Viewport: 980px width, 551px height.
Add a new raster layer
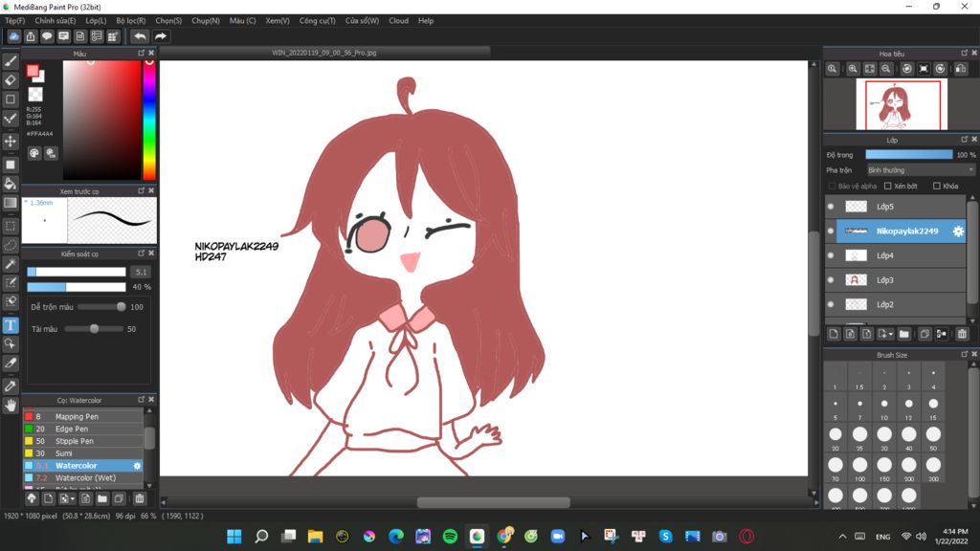834,334
